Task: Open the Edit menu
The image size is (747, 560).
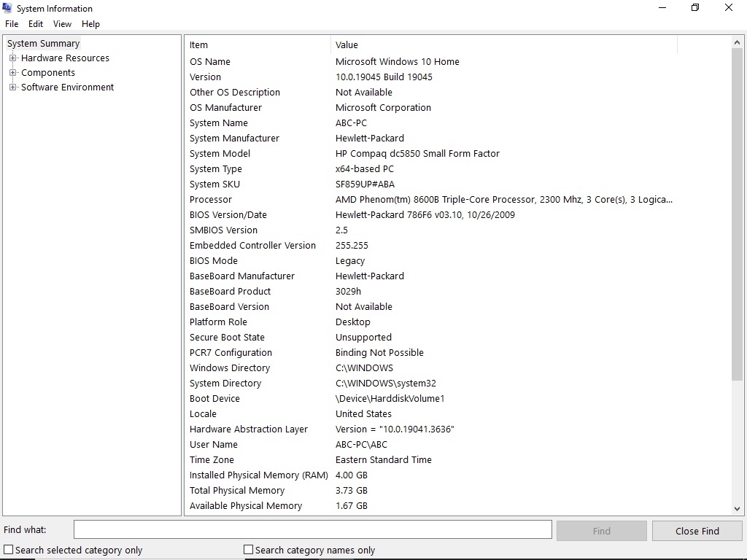Action: click(x=35, y=23)
